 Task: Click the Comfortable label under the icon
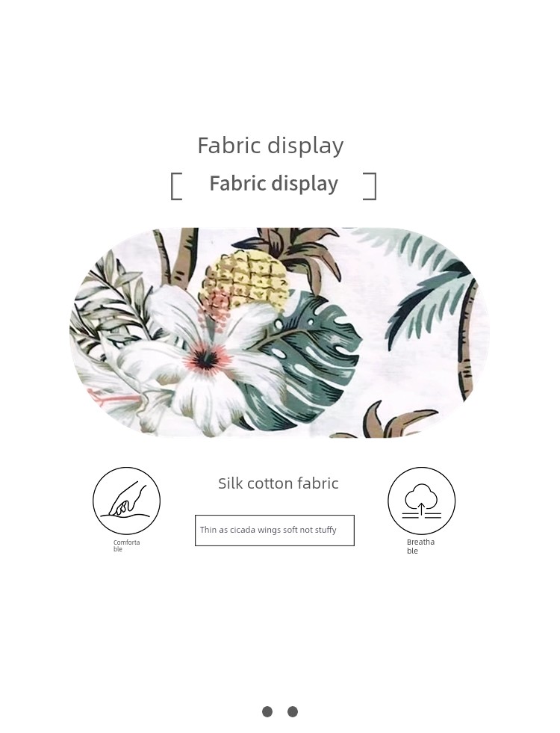pyautogui.click(x=126, y=545)
